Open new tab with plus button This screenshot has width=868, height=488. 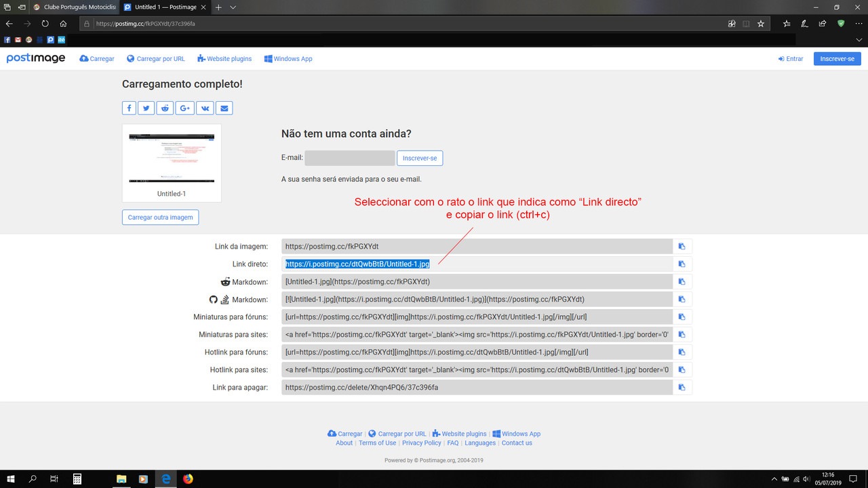pyautogui.click(x=218, y=7)
